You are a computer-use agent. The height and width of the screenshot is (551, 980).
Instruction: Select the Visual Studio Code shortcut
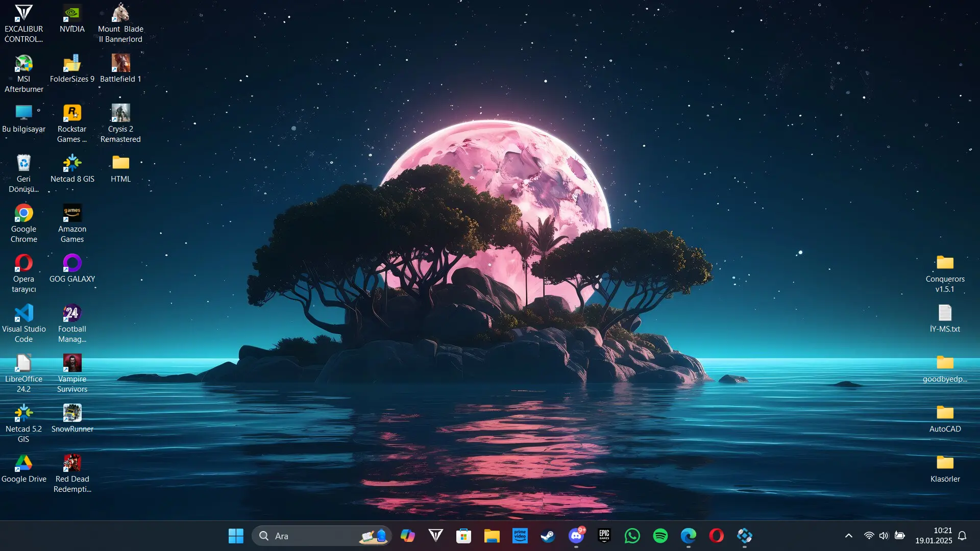pyautogui.click(x=23, y=323)
